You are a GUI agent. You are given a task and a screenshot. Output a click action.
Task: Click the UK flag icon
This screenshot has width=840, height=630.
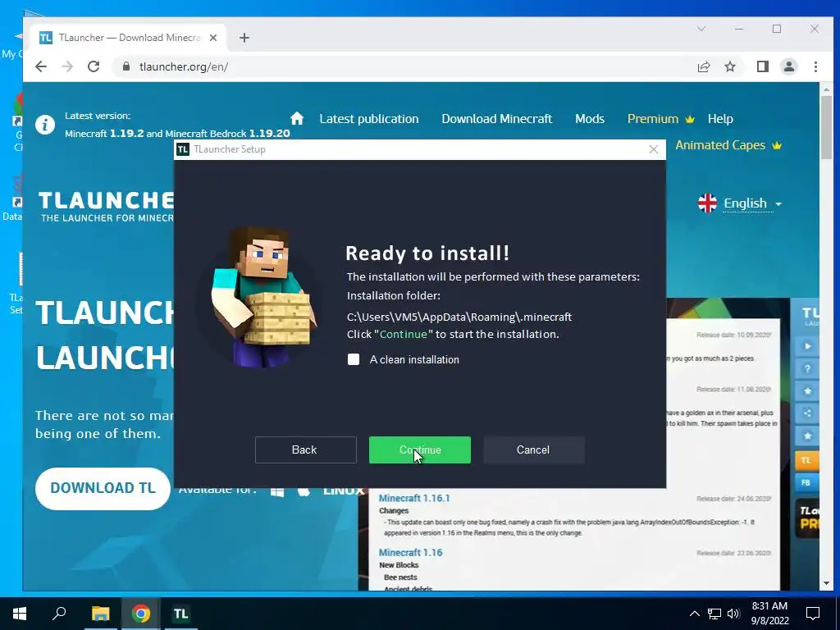(x=707, y=203)
